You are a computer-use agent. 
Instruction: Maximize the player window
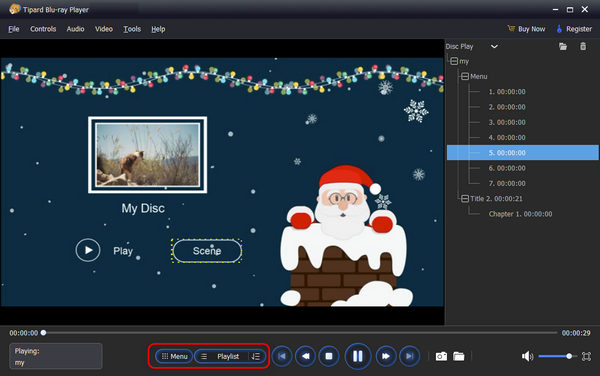pyautogui.click(x=570, y=10)
